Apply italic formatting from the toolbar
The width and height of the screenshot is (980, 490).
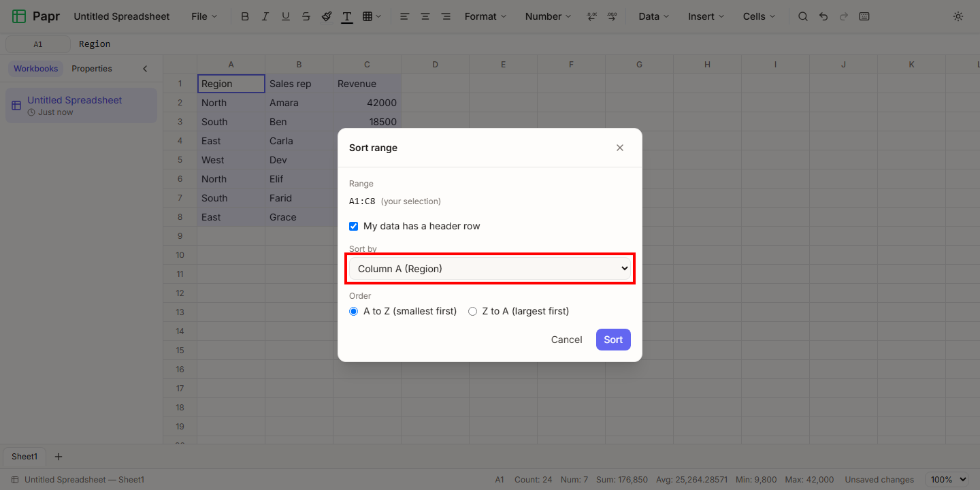[265, 16]
